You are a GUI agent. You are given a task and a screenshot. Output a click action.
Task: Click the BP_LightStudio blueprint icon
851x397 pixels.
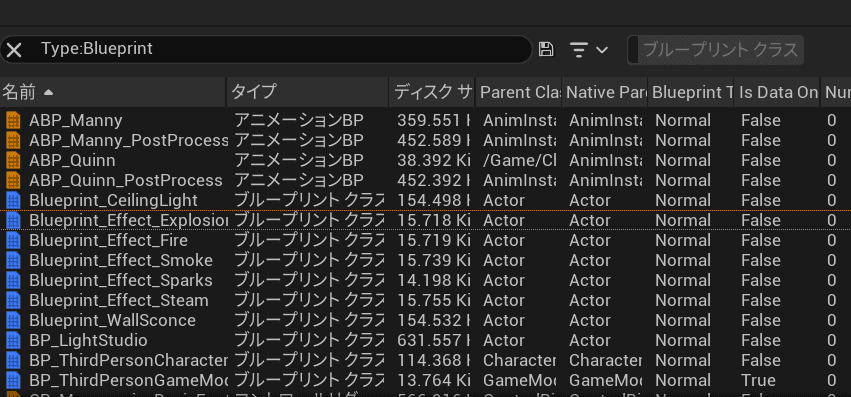tap(12, 340)
